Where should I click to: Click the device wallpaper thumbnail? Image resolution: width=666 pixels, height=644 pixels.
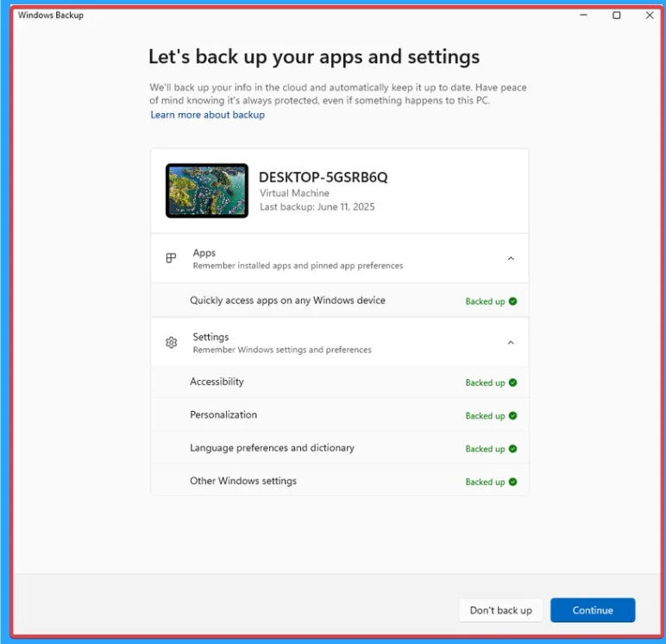pos(207,191)
